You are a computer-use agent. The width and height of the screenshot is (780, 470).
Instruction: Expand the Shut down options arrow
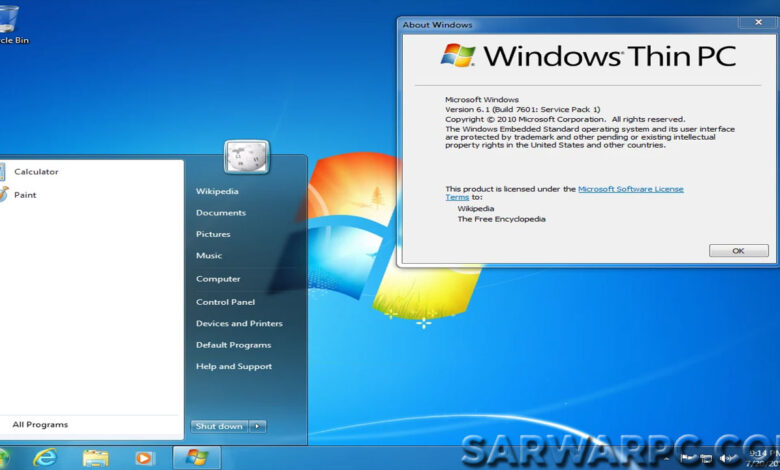point(257,426)
